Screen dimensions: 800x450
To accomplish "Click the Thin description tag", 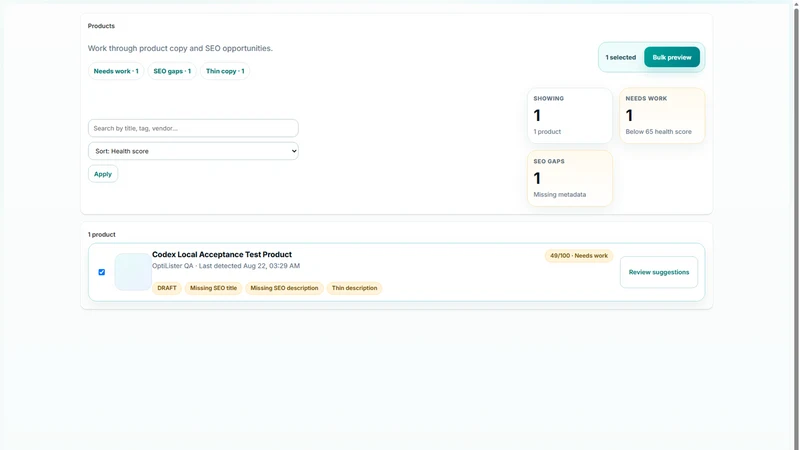I will [x=354, y=288].
